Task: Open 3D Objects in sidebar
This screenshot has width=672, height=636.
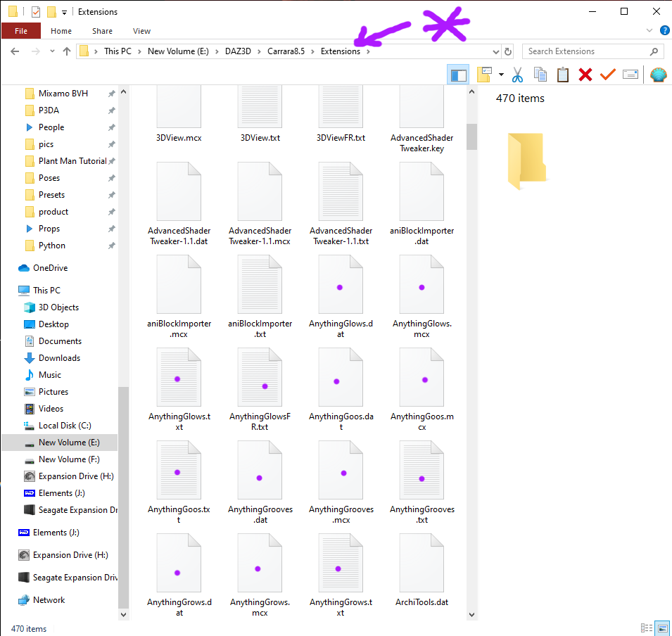Action: pos(58,307)
